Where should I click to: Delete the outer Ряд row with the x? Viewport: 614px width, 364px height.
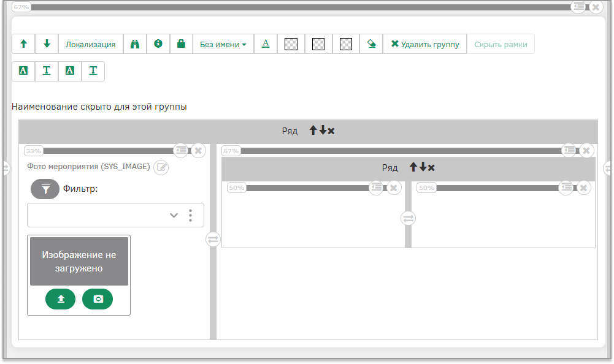[331, 131]
